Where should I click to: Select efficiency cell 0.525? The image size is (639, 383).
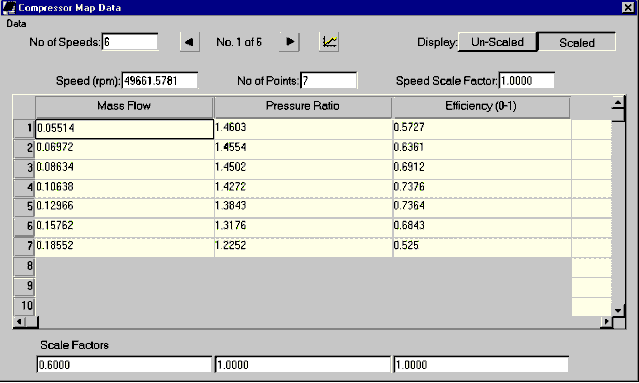482,247
